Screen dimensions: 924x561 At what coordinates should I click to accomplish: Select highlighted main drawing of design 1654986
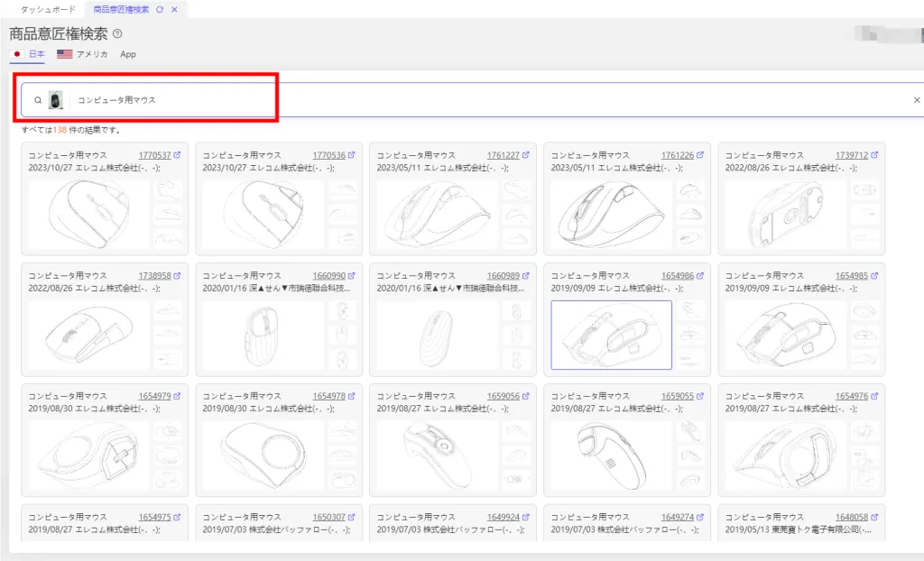611,336
